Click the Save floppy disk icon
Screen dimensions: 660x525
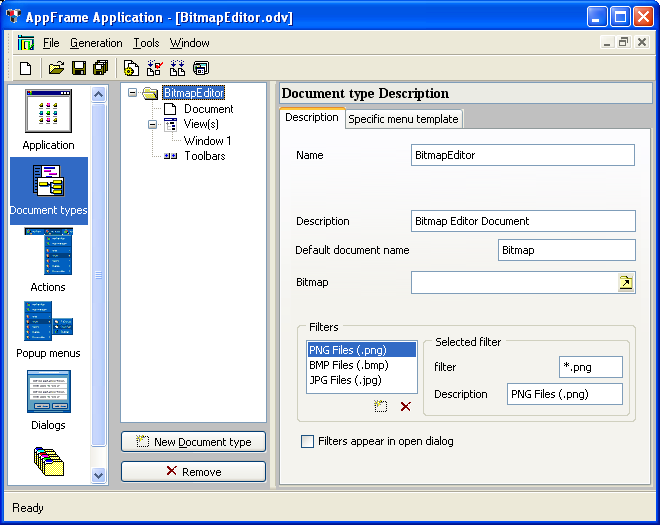[x=79, y=68]
